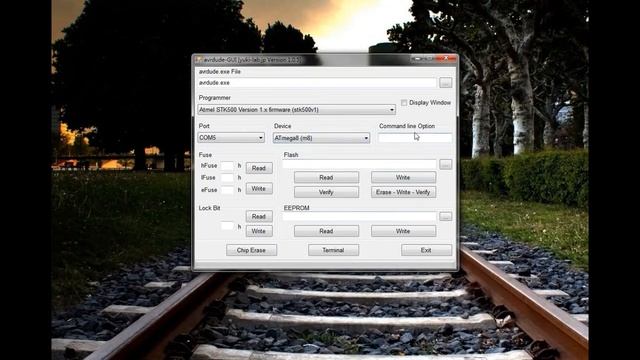Open the Terminal button
Viewport: 640px width, 360px height.
click(x=333, y=250)
